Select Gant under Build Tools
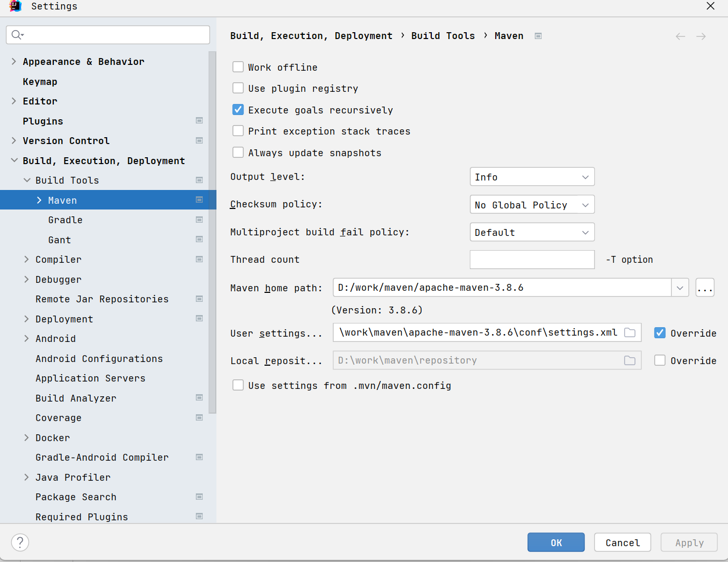 point(60,240)
